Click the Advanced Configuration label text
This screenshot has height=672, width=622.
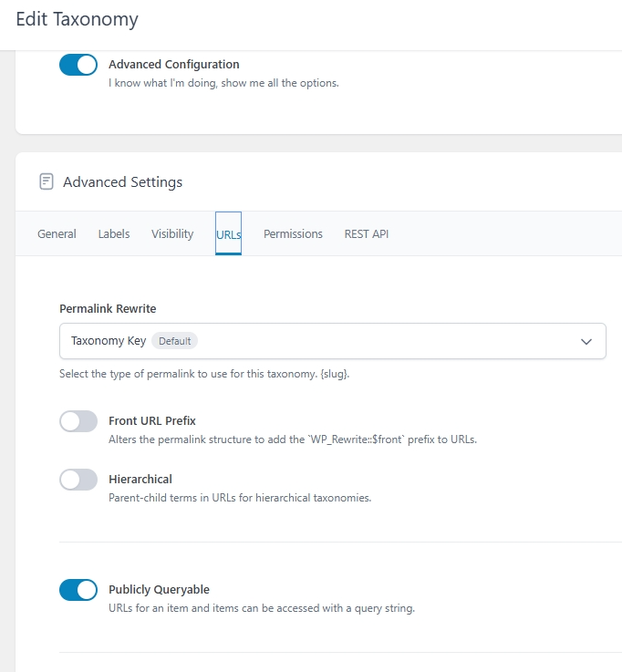coord(173,65)
